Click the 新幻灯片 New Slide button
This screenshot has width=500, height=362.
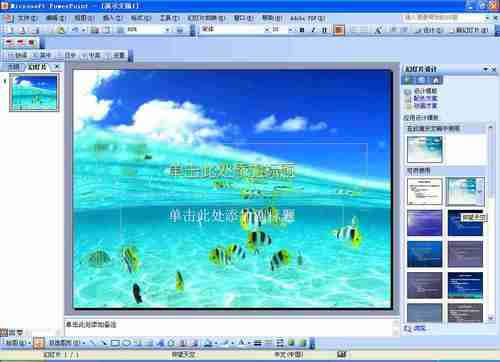(x=469, y=30)
